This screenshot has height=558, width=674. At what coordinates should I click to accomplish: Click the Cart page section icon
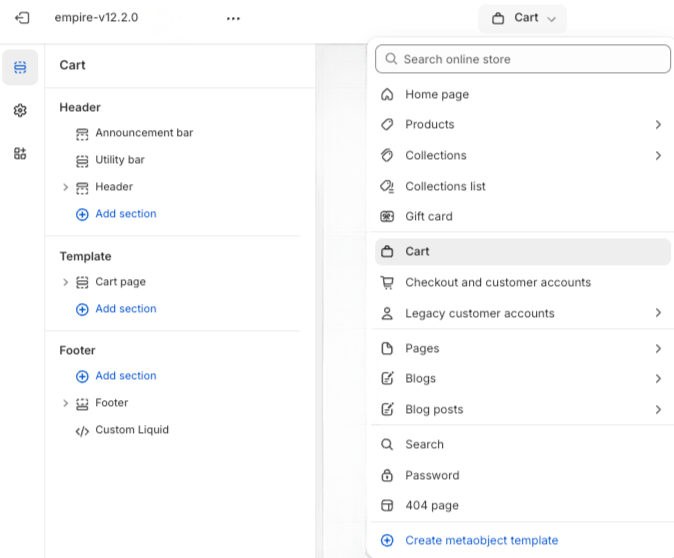82,282
